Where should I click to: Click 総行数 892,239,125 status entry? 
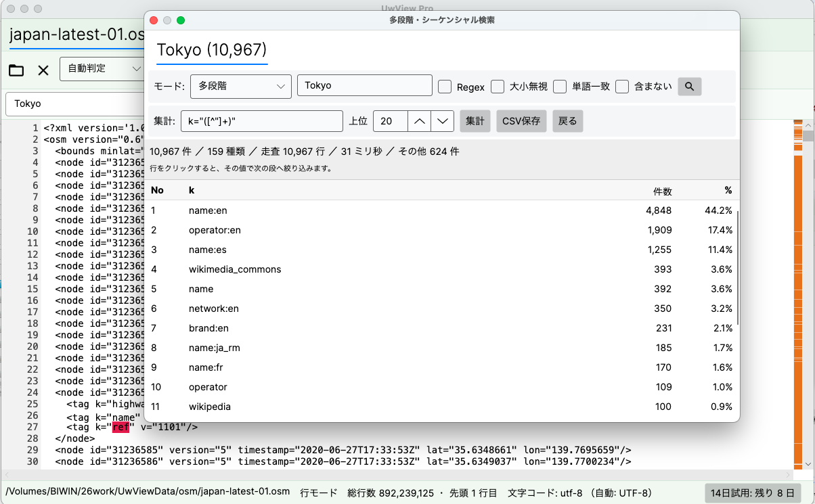[391, 492]
